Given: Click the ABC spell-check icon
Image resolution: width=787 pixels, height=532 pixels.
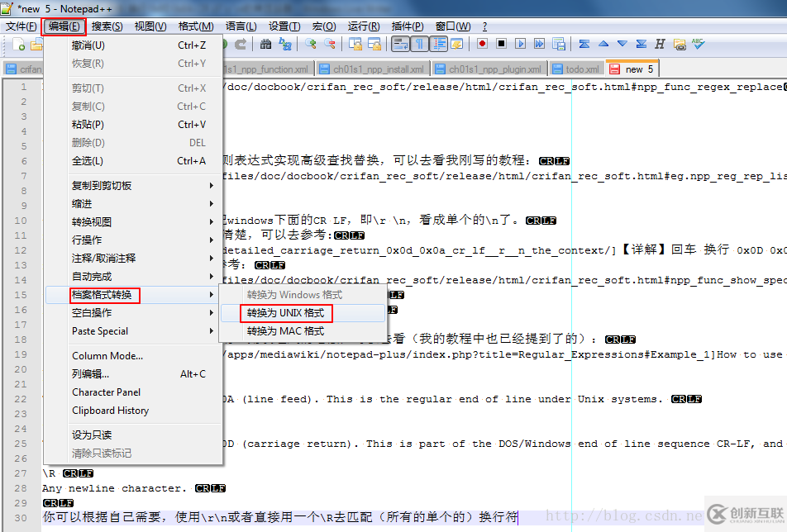Looking at the screenshot, I should (699, 44).
